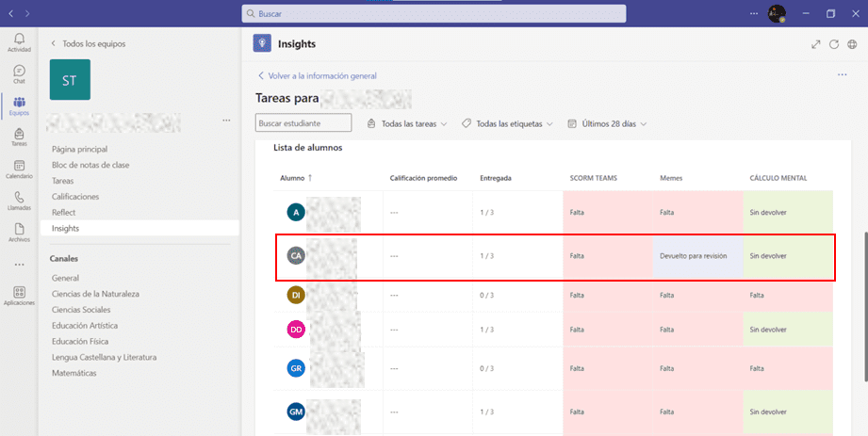Click the GM student avatar

click(x=296, y=412)
